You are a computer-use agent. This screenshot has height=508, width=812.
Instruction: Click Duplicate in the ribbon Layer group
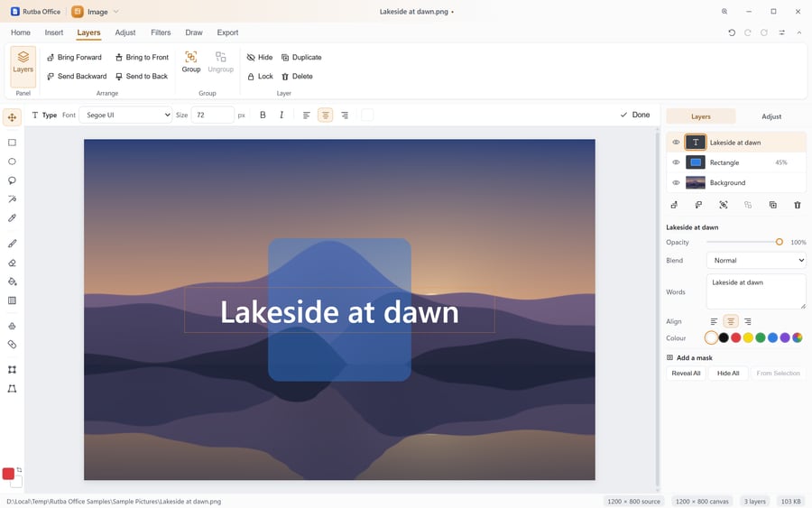[x=301, y=58]
